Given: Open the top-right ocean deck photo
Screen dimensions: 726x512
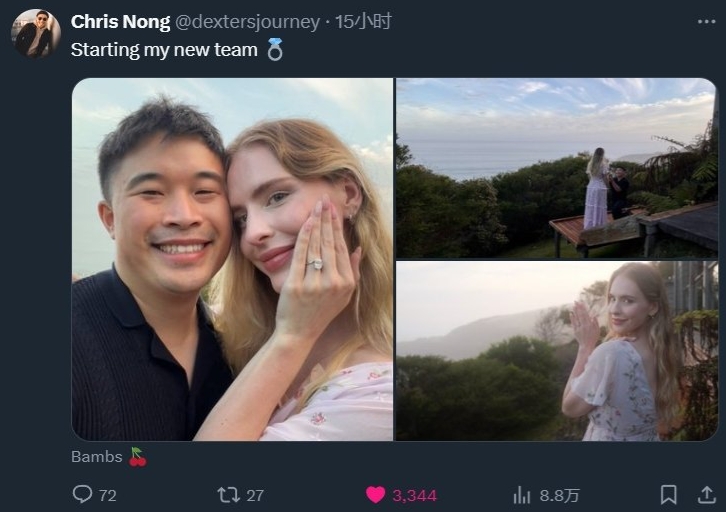Looking at the screenshot, I should click(556, 168).
